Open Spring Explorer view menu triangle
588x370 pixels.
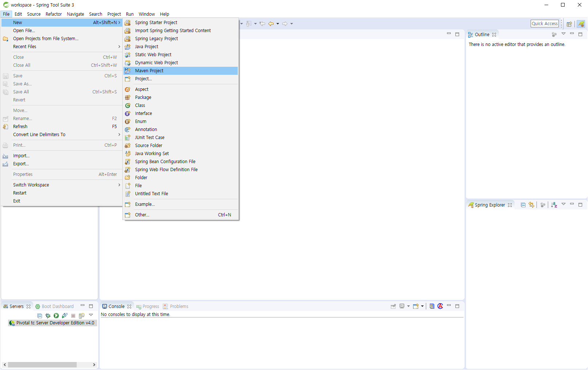(x=564, y=204)
